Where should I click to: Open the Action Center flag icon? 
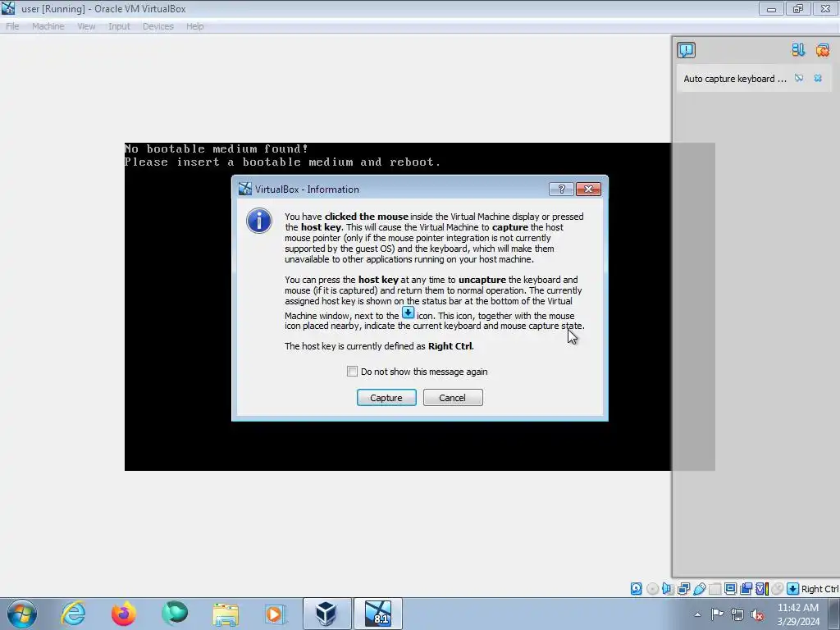pyautogui.click(x=717, y=614)
